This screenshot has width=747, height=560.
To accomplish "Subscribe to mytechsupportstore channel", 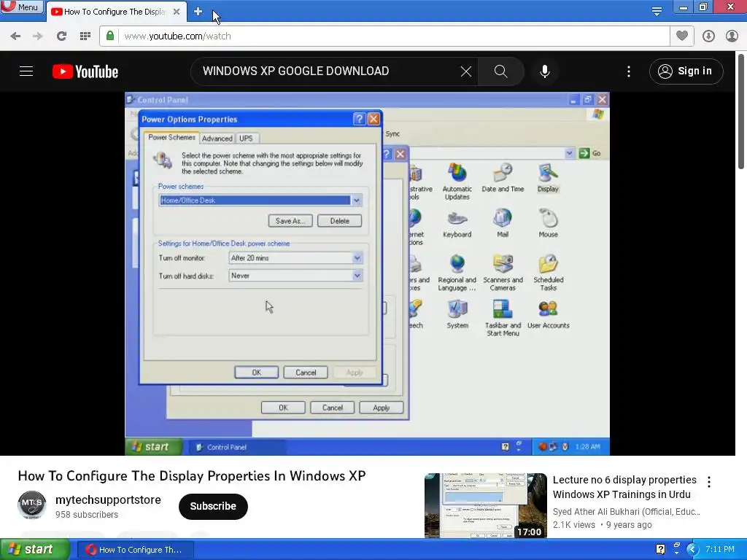I will point(213,506).
